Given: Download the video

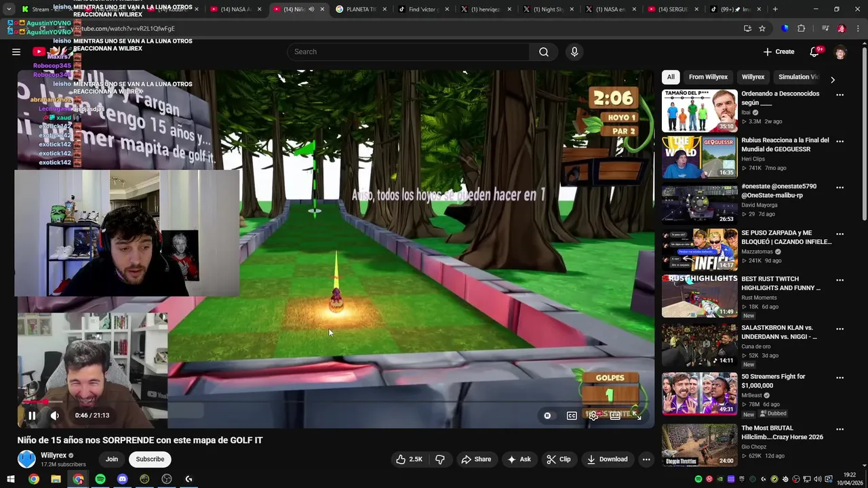Looking at the screenshot, I should point(608,459).
